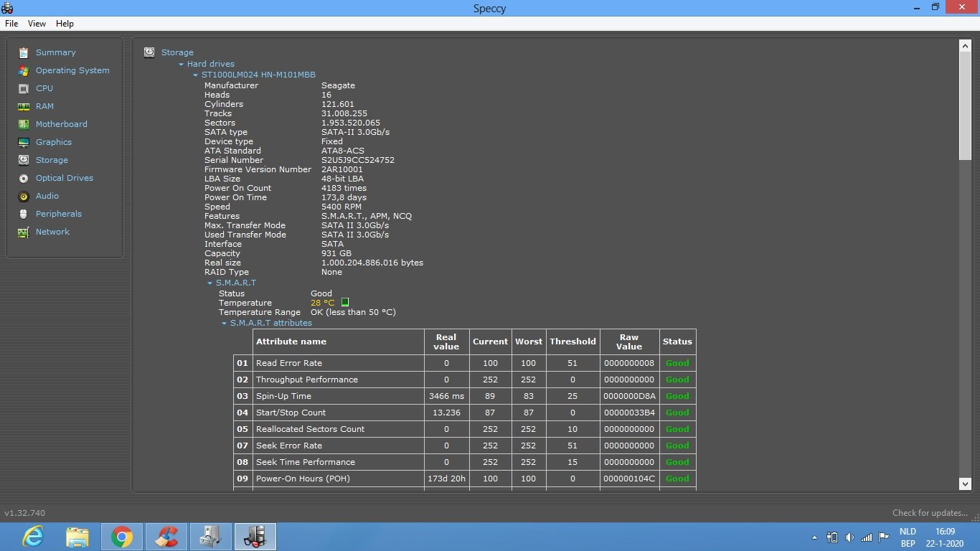Click the NLD language indicator
The image size is (980, 551).
tap(908, 532)
